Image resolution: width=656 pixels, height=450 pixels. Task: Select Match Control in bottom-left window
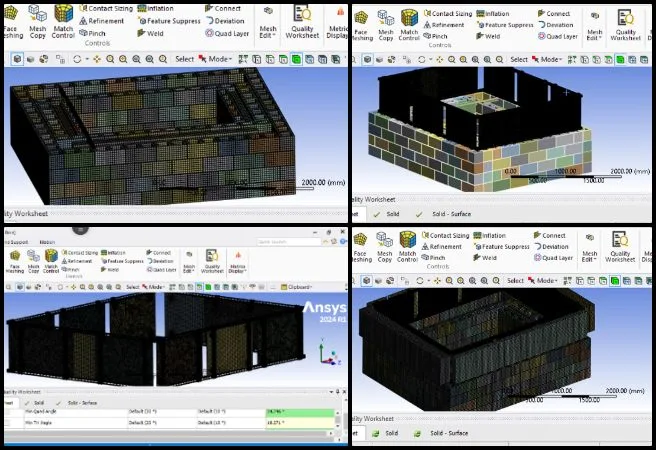pos(51,262)
